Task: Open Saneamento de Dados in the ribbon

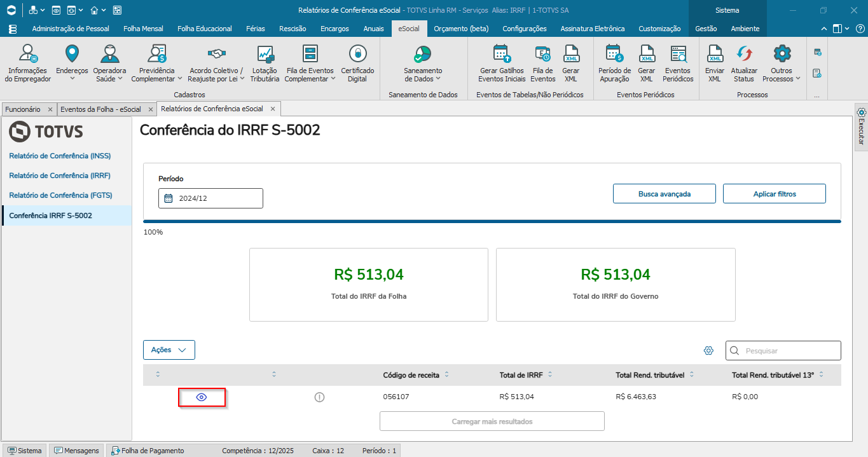Action: [423, 64]
